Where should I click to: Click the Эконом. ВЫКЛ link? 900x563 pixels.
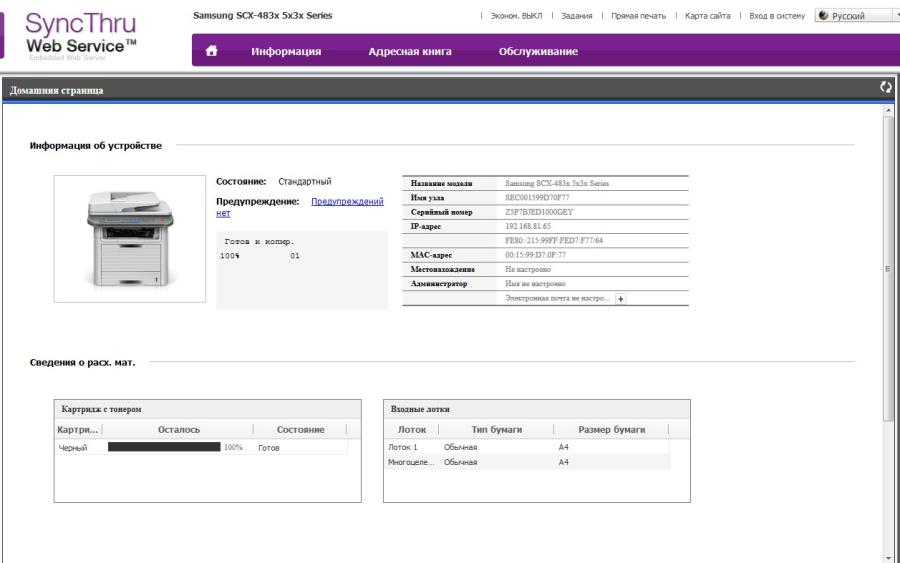coord(517,16)
